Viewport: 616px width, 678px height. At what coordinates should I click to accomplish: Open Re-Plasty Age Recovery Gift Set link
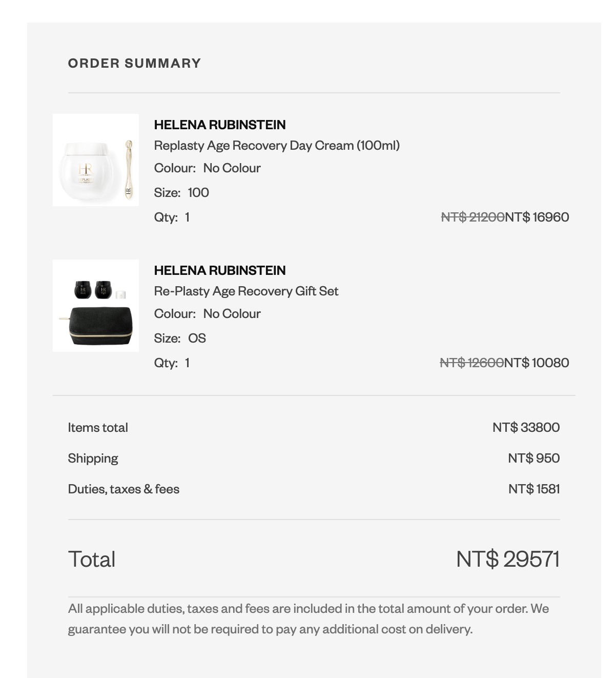[246, 291]
